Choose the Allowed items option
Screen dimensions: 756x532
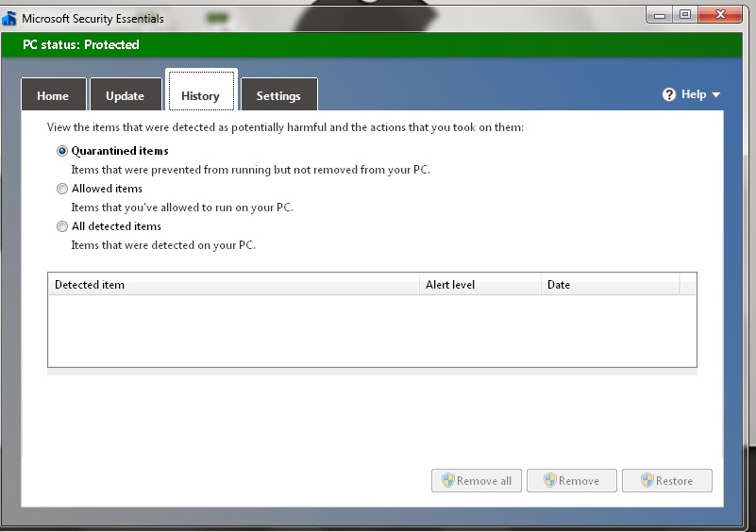pyautogui.click(x=62, y=189)
